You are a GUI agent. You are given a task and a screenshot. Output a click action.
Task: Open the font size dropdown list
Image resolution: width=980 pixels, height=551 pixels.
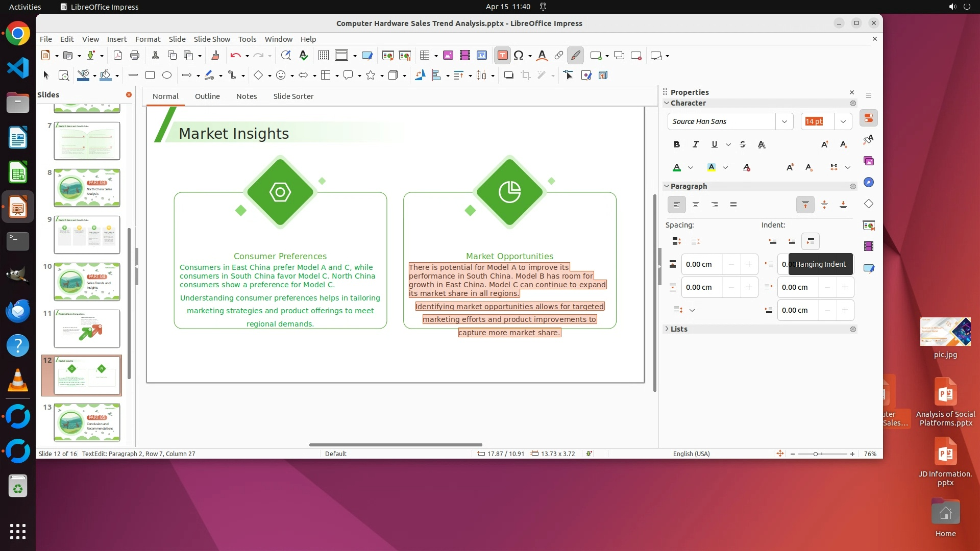[843, 121]
